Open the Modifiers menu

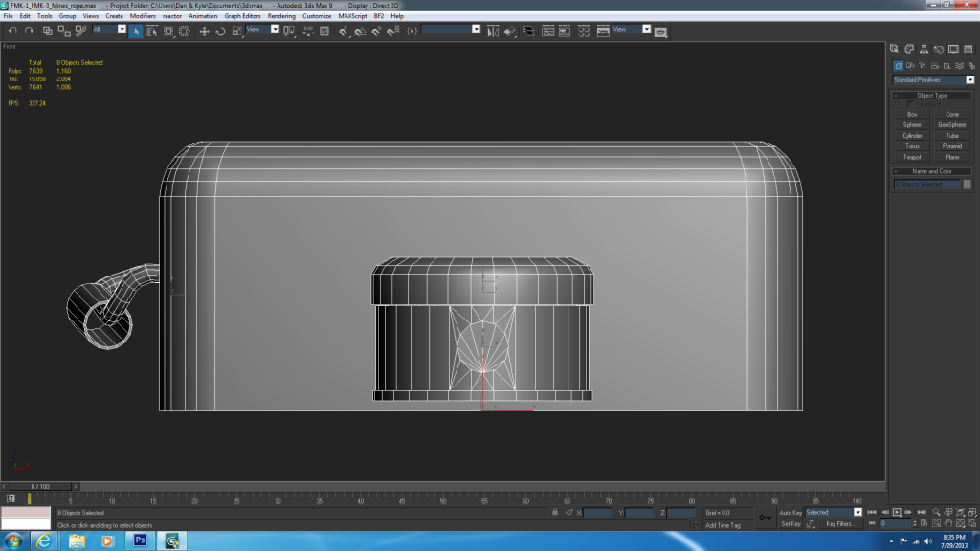tap(143, 16)
